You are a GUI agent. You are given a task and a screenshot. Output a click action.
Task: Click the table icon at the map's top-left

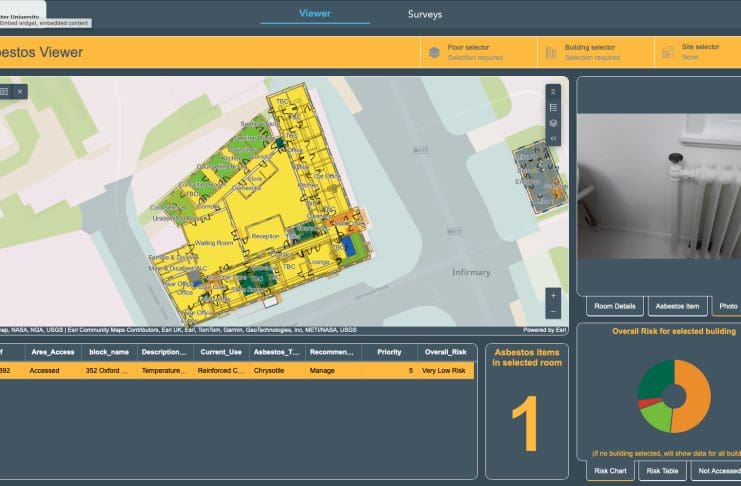tap(4, 92)
